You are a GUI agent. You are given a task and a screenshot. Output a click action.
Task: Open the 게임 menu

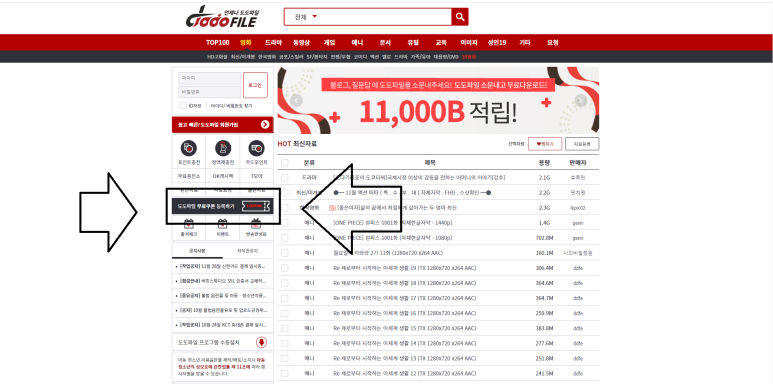(x=329, y=43)
